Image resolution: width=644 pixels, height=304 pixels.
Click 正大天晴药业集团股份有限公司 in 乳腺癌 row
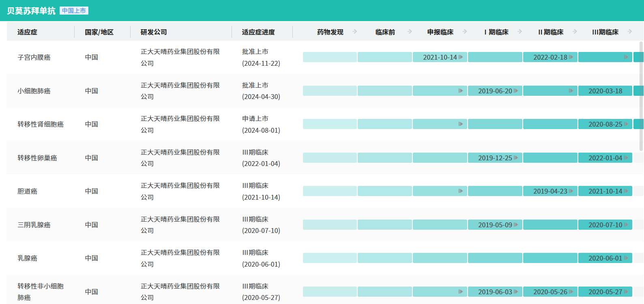[x=180, y=258]
